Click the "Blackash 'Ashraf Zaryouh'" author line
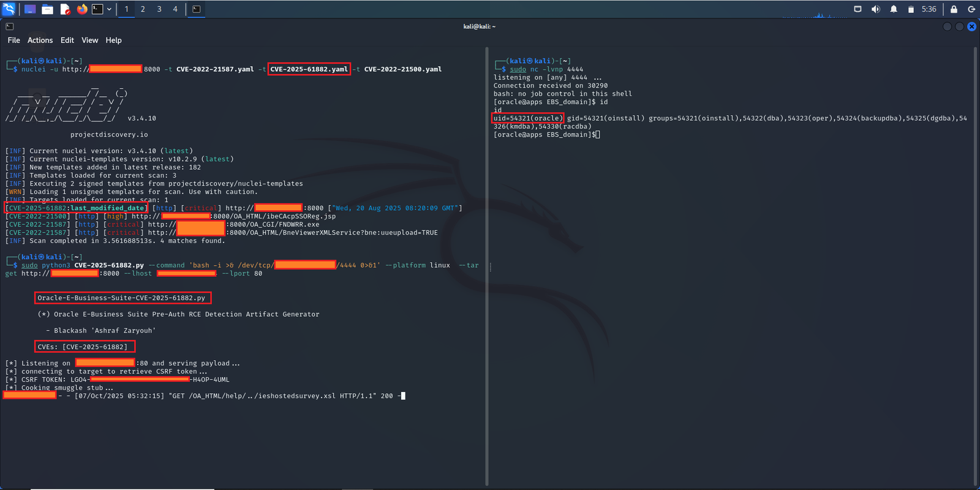 point(100,331)
